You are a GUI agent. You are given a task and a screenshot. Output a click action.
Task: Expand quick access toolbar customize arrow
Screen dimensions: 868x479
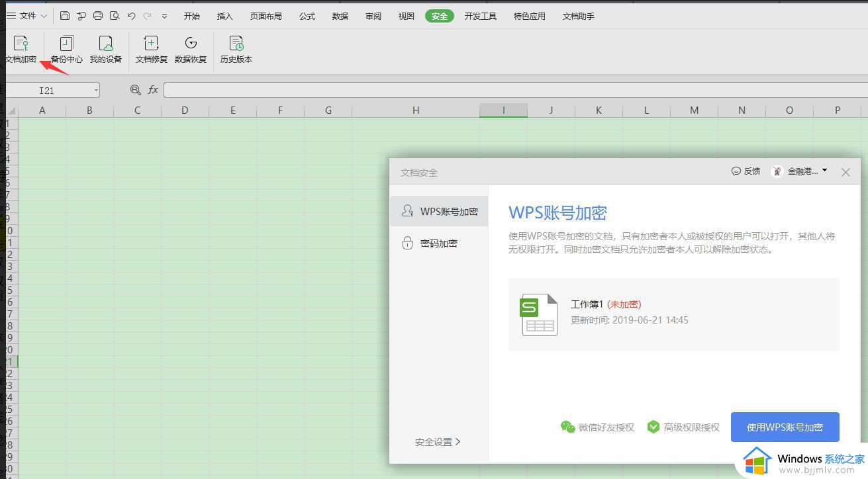point(164,16)
